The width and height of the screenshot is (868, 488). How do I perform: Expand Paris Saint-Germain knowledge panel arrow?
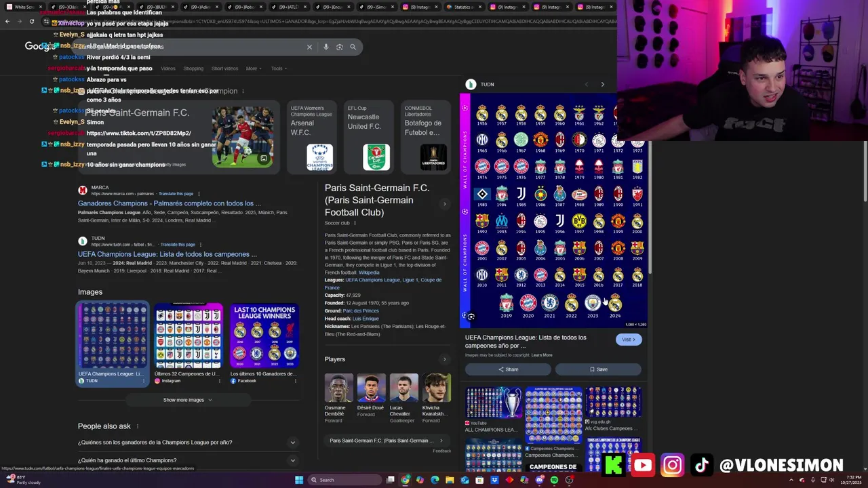coord(444,204)
